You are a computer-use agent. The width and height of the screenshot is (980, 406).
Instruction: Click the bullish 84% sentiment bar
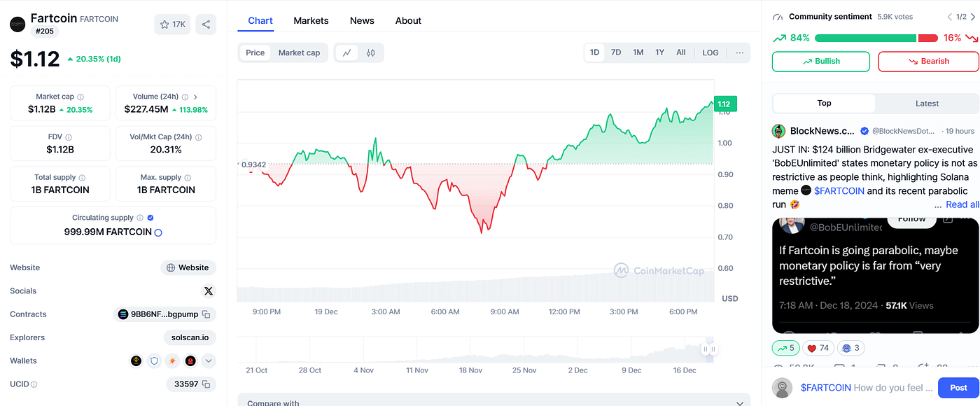click(865, 38)
